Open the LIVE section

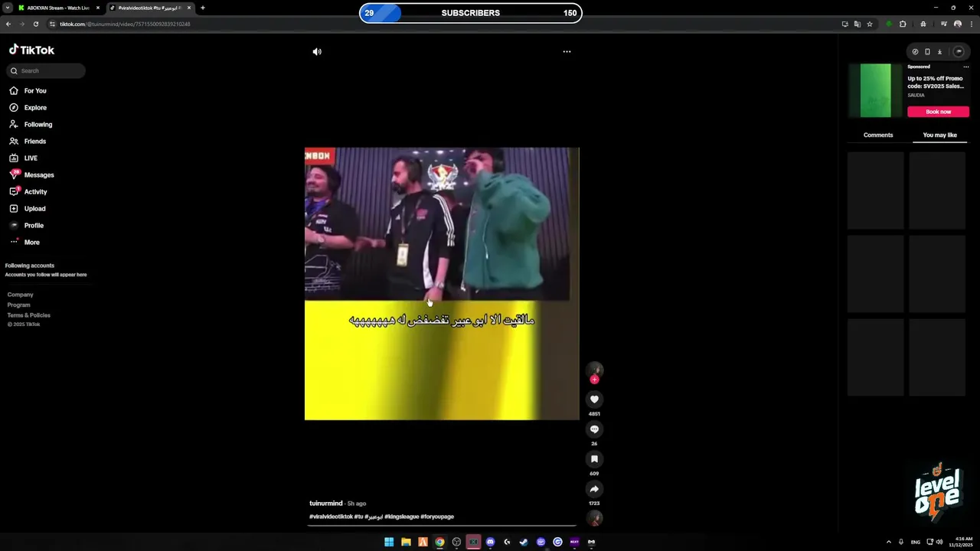click(x=24, y=158)
